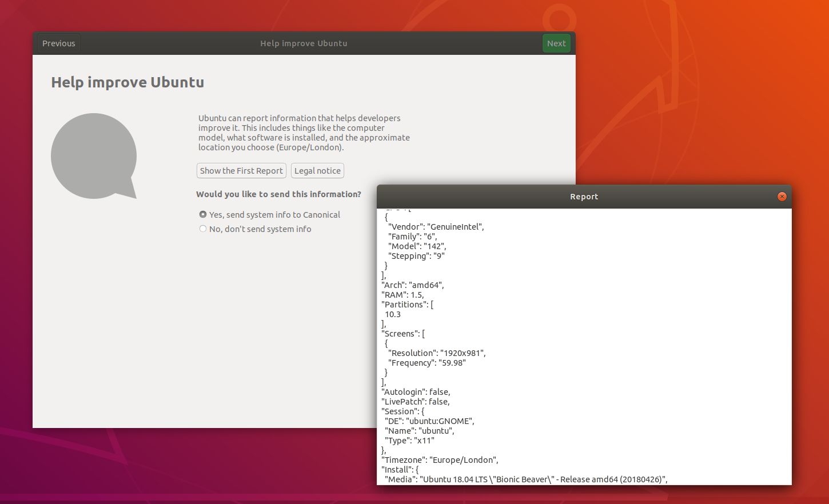Click the Previous button
The width and height of the screenshot is (829, 504).
point(58,43)
